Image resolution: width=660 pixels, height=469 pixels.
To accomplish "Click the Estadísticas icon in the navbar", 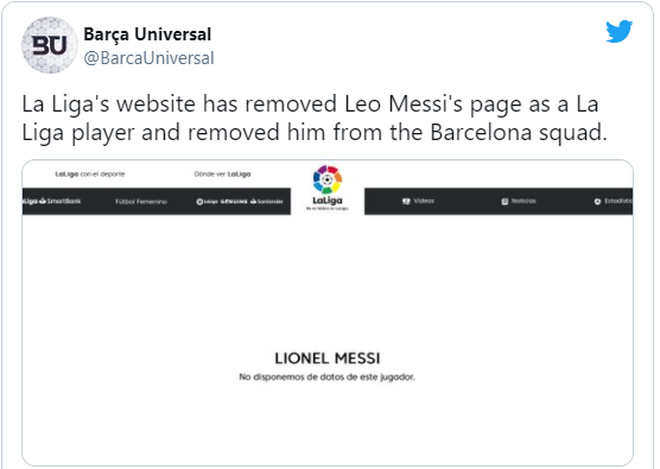I will pyautogui.click(x=596, y=201).
